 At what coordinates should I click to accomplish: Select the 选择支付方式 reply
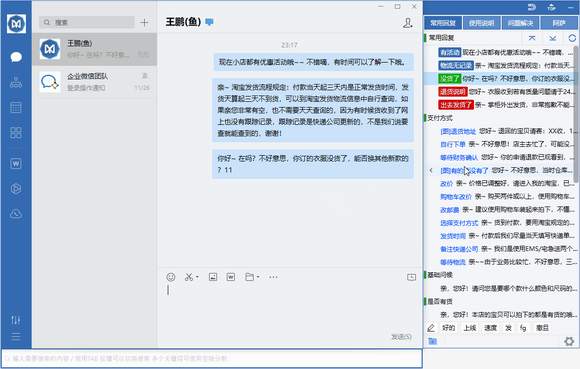click(459, 223)
